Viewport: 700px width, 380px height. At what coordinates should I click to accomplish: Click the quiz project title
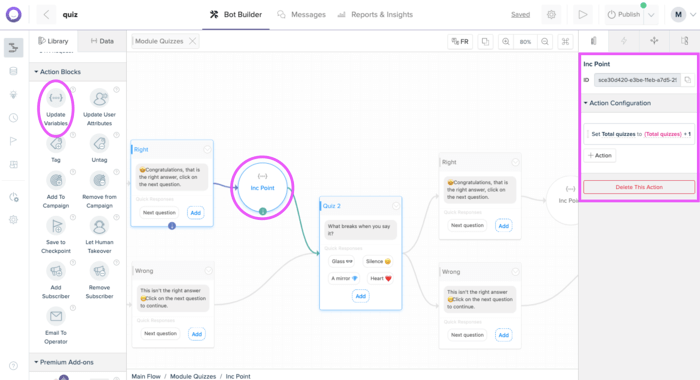[70, 15]
